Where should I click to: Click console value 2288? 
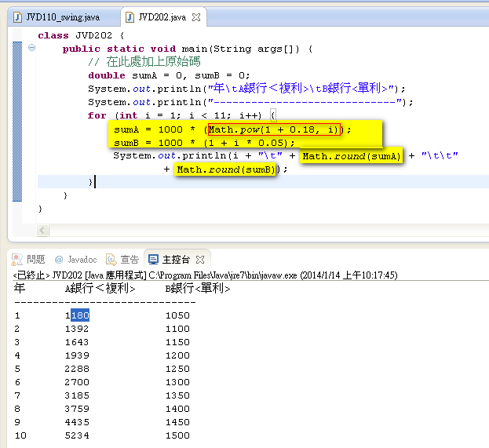coord(77,369)
